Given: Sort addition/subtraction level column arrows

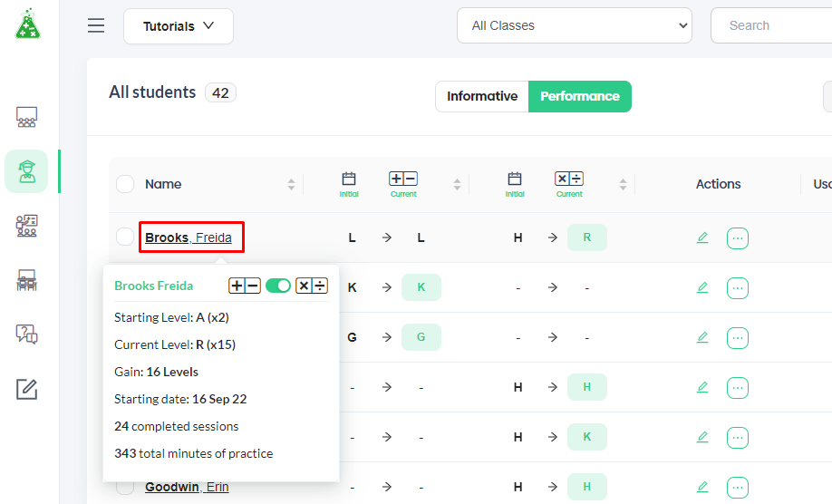Looking at the screenshot, I should point(458,185).
